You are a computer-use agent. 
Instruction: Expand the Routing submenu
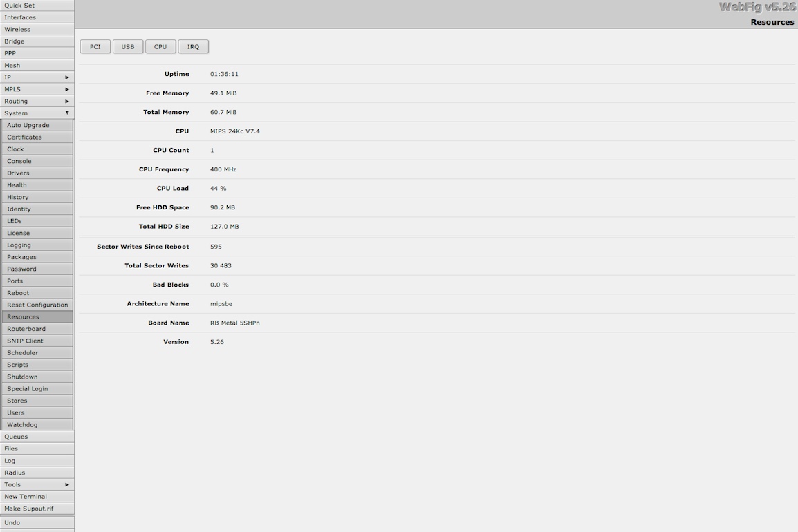[x=37, y=102]
